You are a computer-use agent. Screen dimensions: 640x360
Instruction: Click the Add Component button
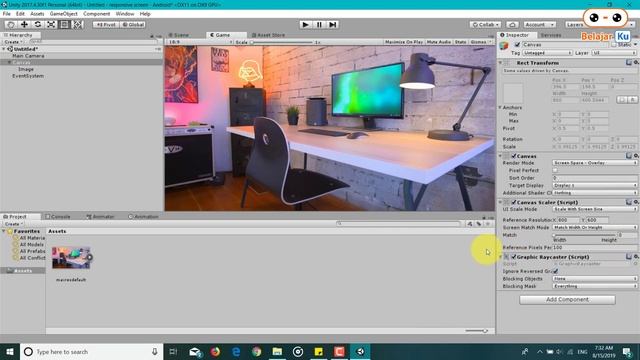click(x=567, y=300)
